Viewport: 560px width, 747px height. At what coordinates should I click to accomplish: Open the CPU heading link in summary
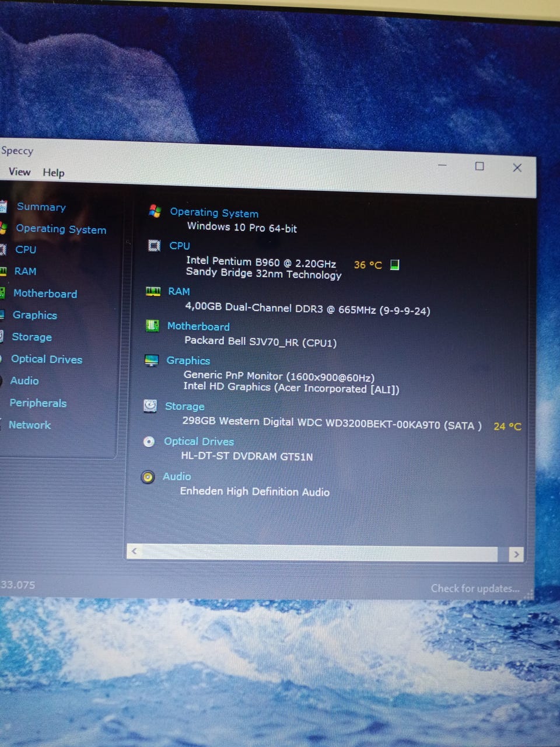(180, 246)
